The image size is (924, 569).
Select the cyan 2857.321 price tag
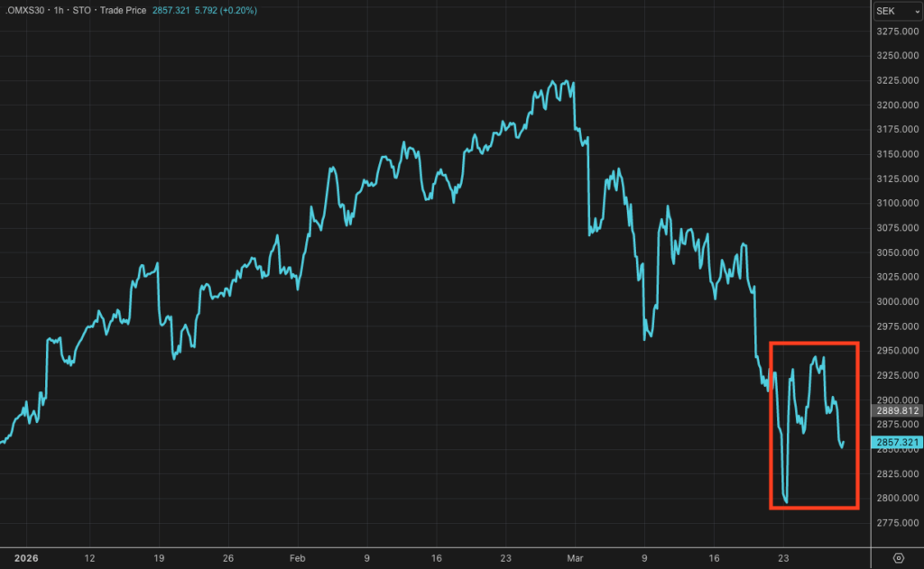[x=897, y=443]
